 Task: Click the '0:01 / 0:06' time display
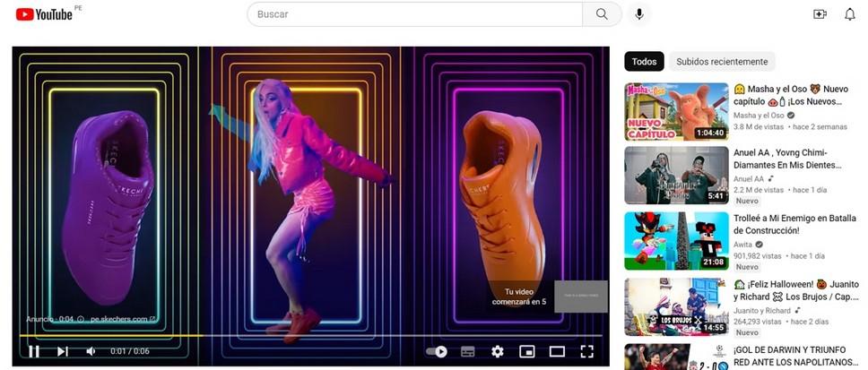click(129, 351)
